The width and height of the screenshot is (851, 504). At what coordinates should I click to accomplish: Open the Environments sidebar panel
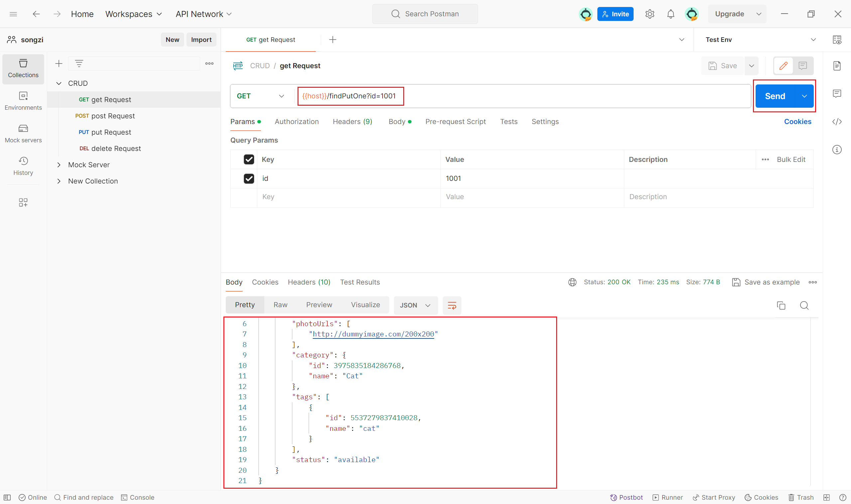[23, 101]
